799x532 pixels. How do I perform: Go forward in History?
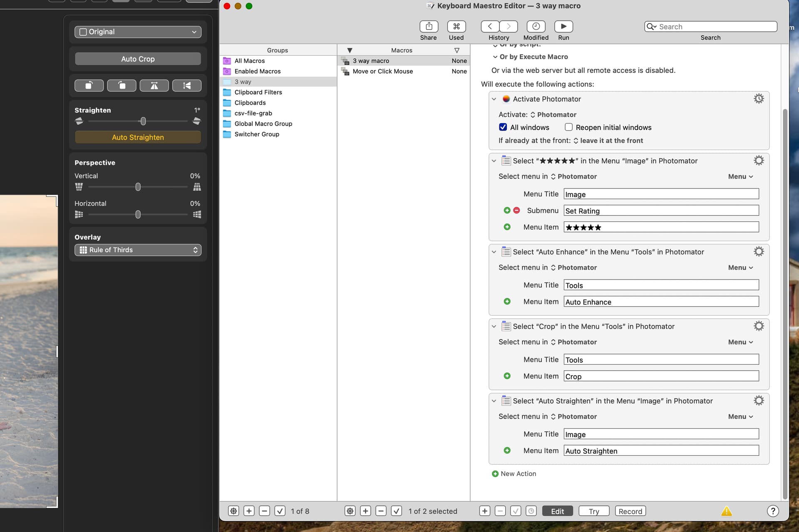pos(509,26)
